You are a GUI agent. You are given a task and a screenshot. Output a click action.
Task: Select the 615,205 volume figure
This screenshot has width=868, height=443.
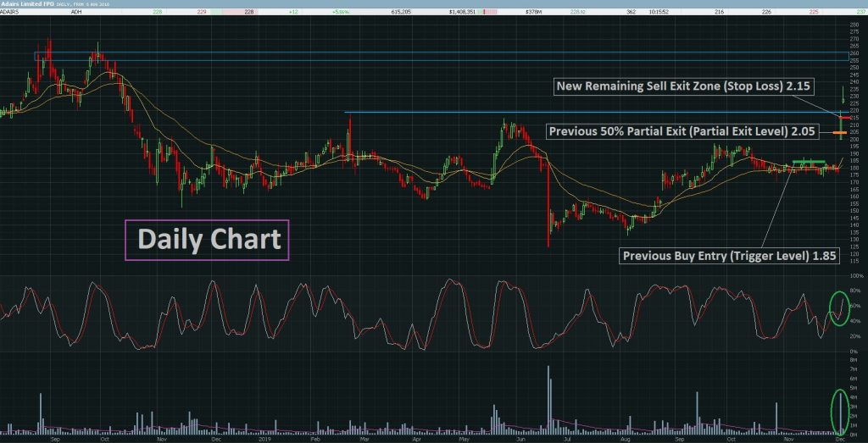(400, 12)
